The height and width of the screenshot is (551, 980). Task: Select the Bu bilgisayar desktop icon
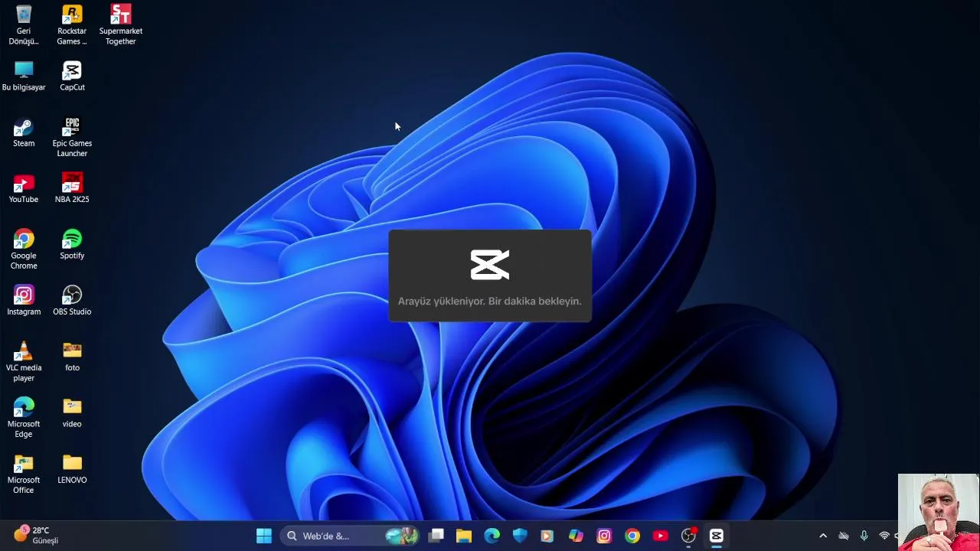pyautogui.click(x=24, y=77)
